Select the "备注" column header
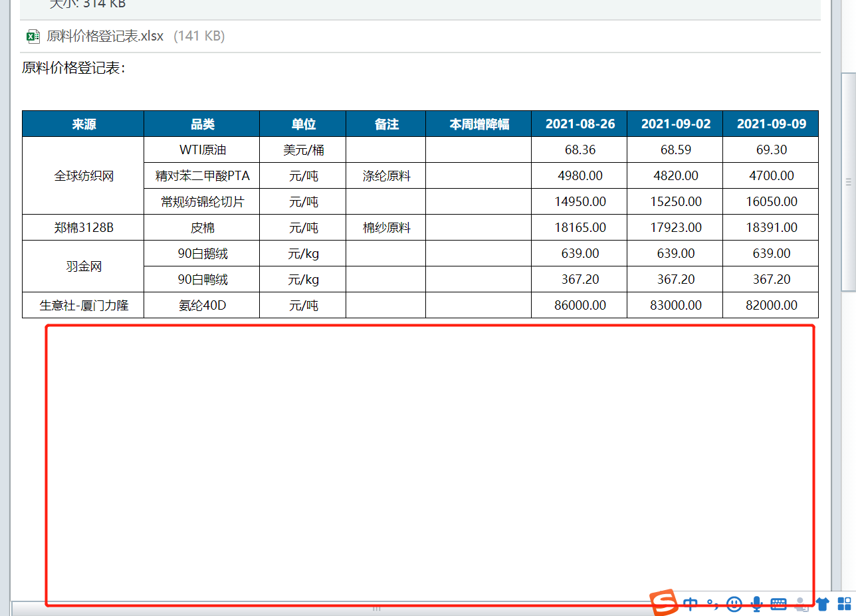The width and height of the screenshot is (856, 616). [386, 124]
